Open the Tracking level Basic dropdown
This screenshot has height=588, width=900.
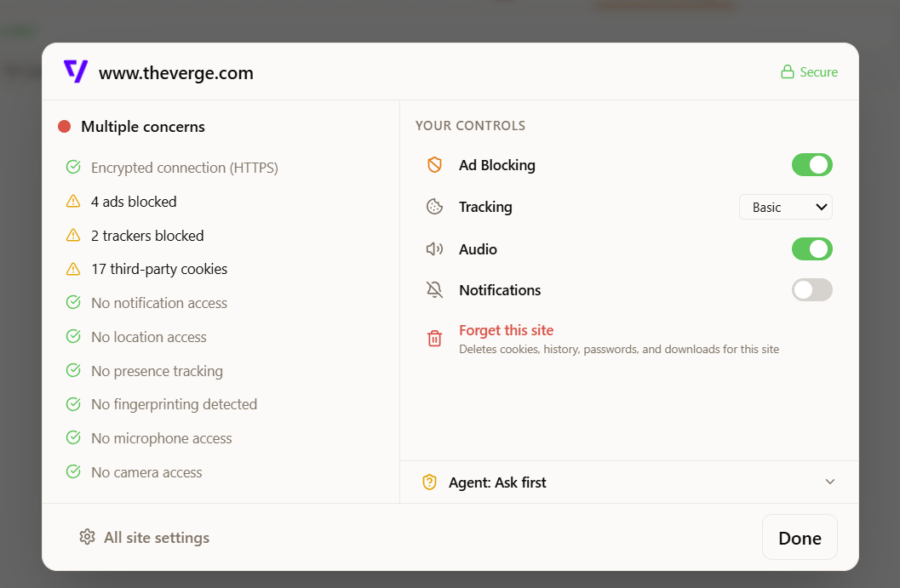point(786,207)
